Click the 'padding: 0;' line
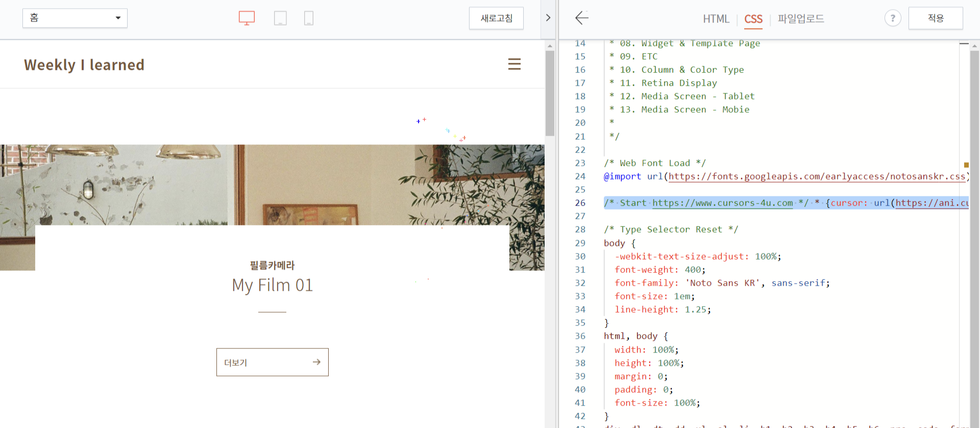980x428 pixels. [x=644, y=390]
